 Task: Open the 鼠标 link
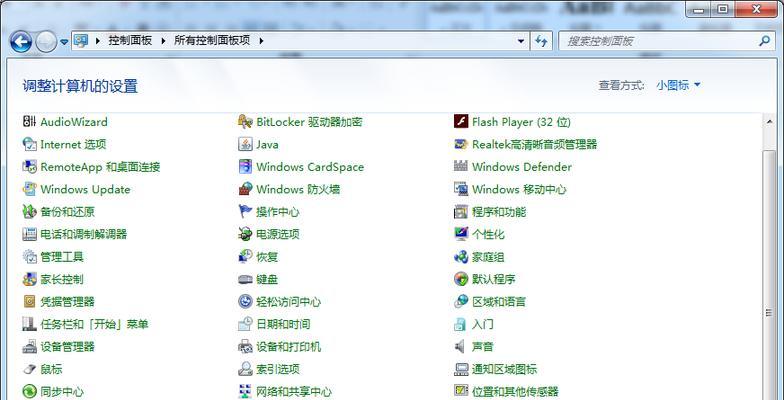[52, 370]
